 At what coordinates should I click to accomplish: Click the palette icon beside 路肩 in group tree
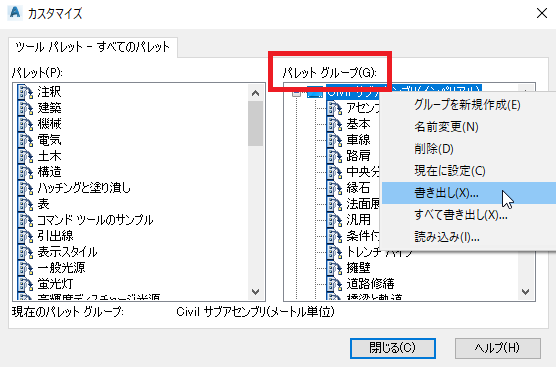point(334,156)
